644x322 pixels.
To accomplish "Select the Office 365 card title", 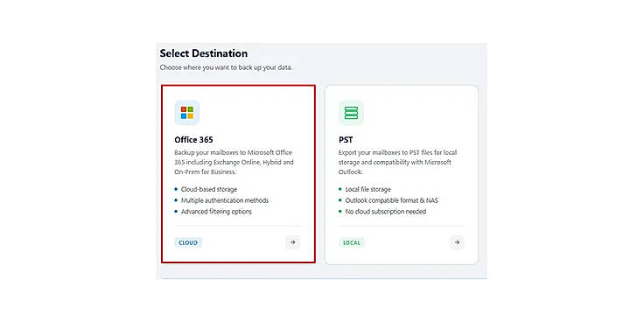I will (x=194, y=140).
